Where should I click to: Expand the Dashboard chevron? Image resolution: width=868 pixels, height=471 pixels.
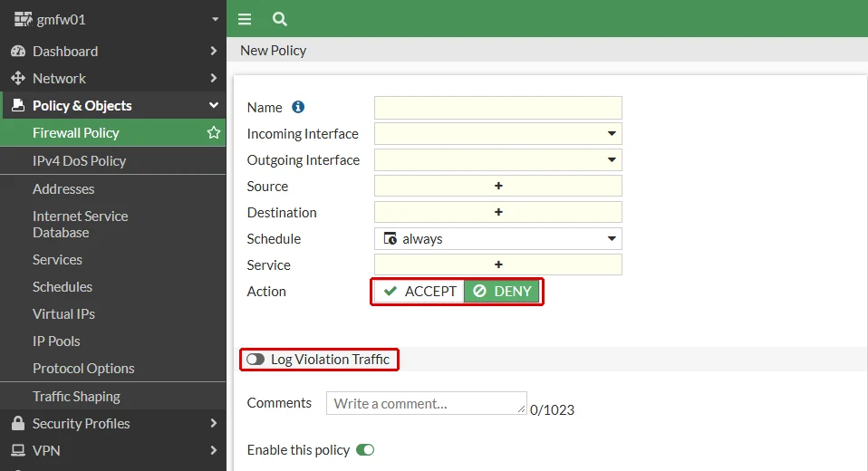point(214,51)
